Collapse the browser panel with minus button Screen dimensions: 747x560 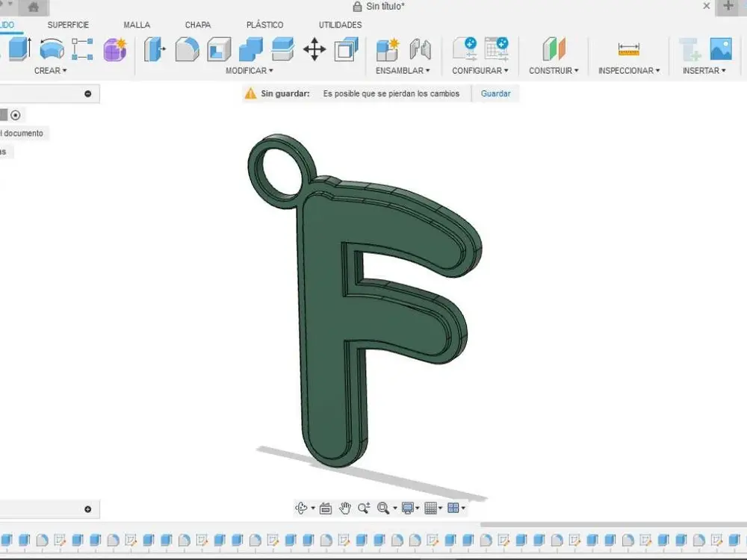click(87, 94)
